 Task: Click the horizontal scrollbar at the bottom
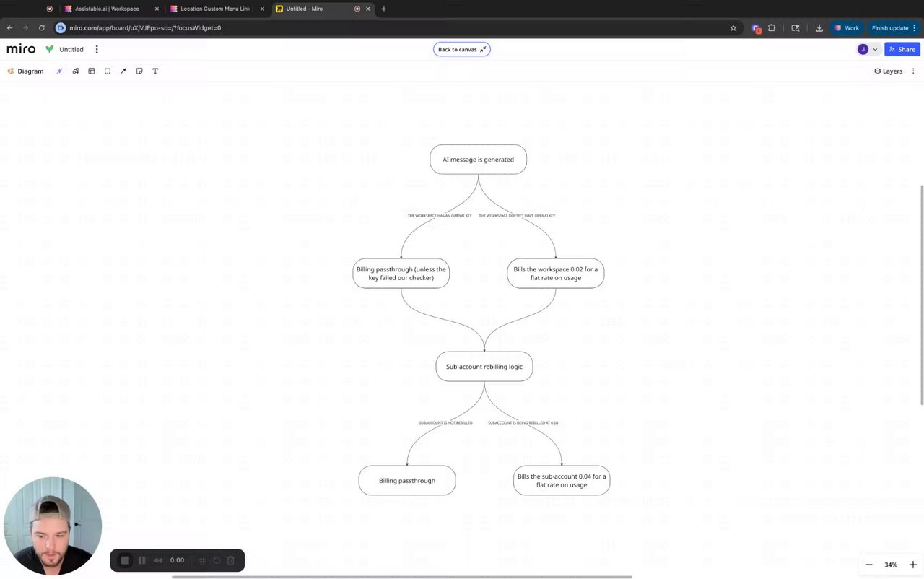click(401, 577)
